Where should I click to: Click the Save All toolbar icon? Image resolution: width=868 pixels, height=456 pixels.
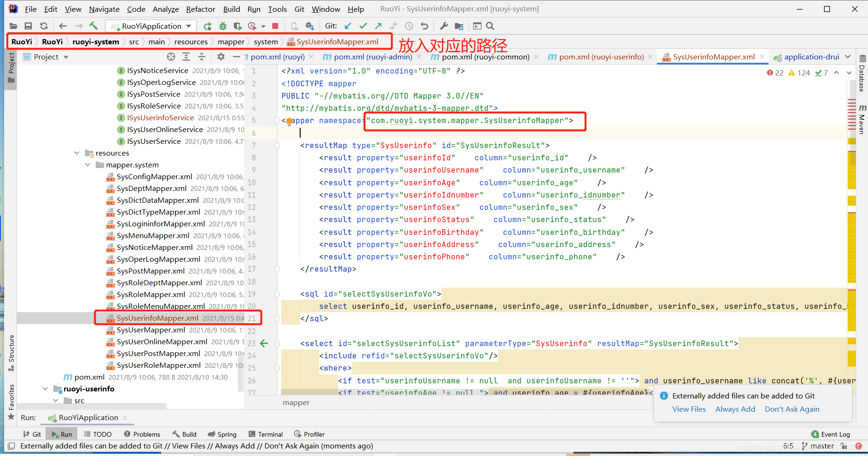(x=28, y=26)
